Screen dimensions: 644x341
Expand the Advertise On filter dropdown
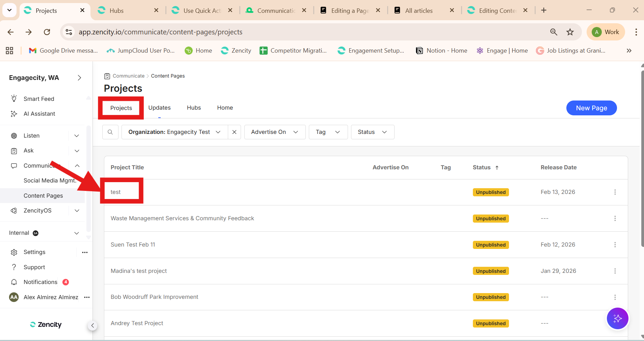(x=274, y=132)
